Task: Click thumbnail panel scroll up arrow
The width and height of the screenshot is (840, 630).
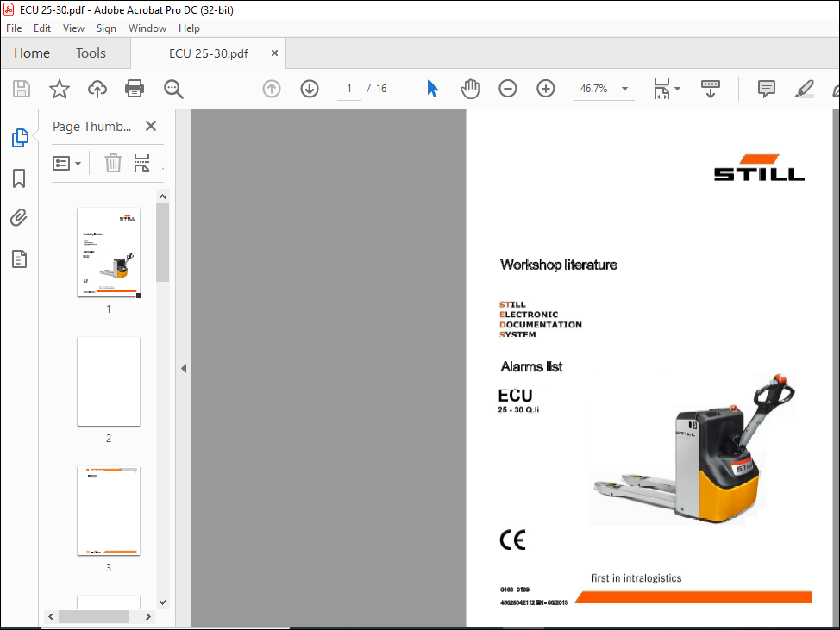Action: point(163,196)
